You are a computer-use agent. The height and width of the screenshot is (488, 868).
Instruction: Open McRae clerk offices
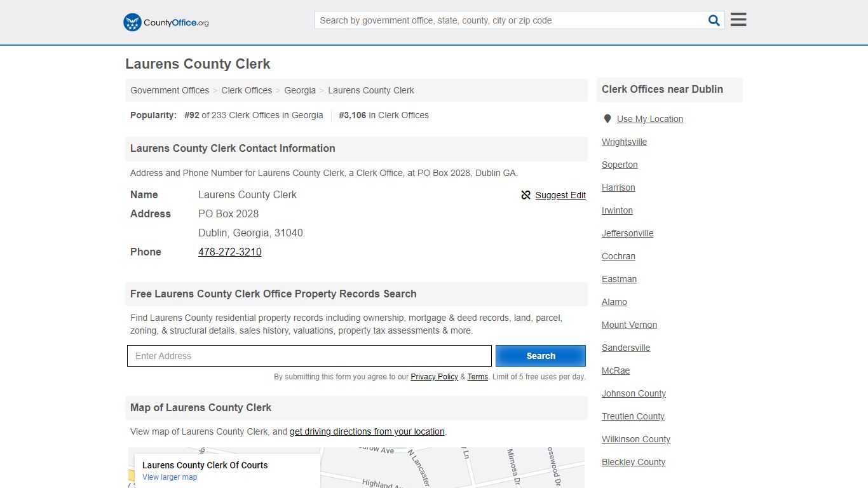pos(616,370)
